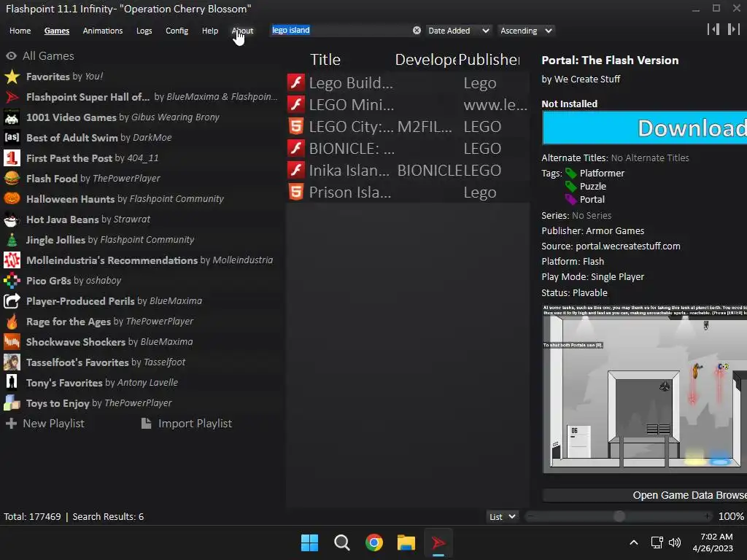
Task: Open the Home tab
Action: pyautogui.click(x=20, y=31)
